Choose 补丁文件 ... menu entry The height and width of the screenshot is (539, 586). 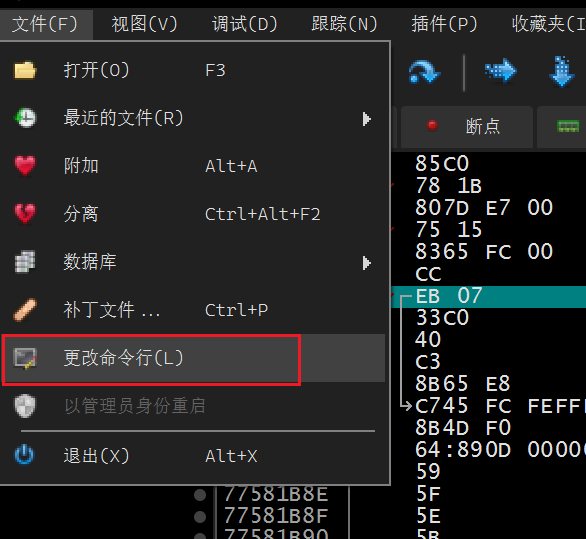[193, 310]
